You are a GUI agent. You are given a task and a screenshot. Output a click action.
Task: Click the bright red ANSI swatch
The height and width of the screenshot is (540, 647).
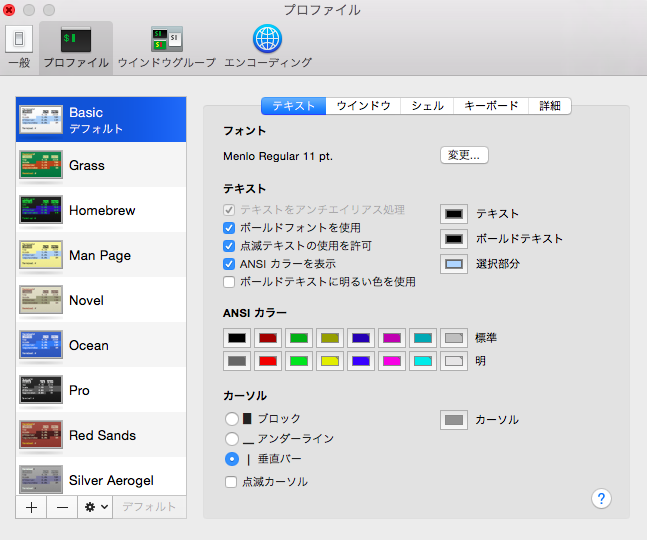(x=268, y=361)
